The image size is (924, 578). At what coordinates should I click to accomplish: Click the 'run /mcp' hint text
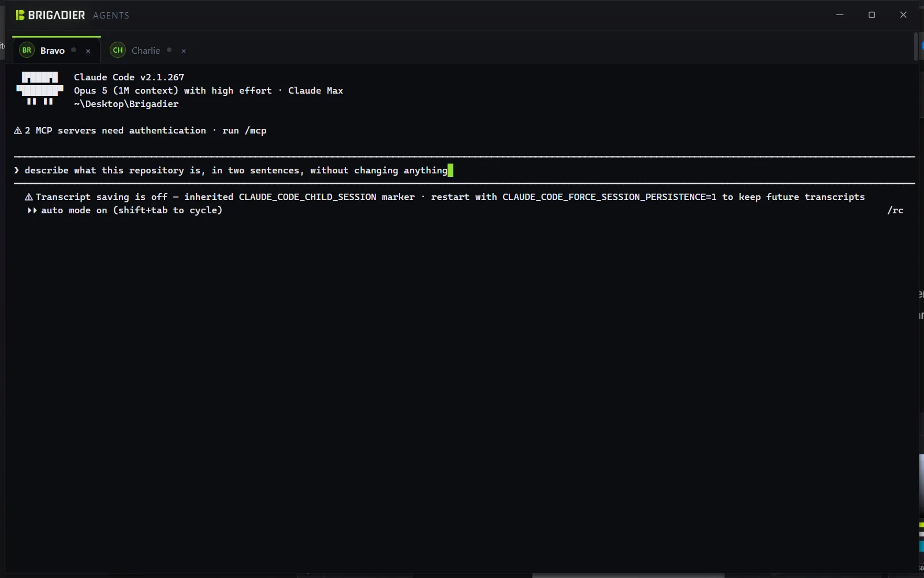coord(244,131)
